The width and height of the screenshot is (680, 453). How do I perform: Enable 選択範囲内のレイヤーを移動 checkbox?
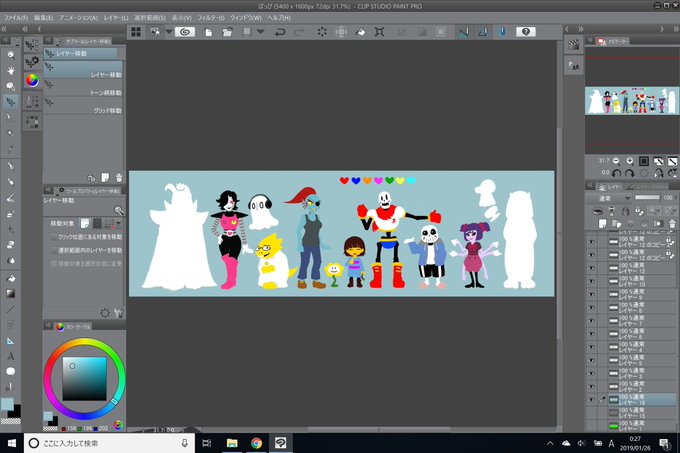pos(54,251)
